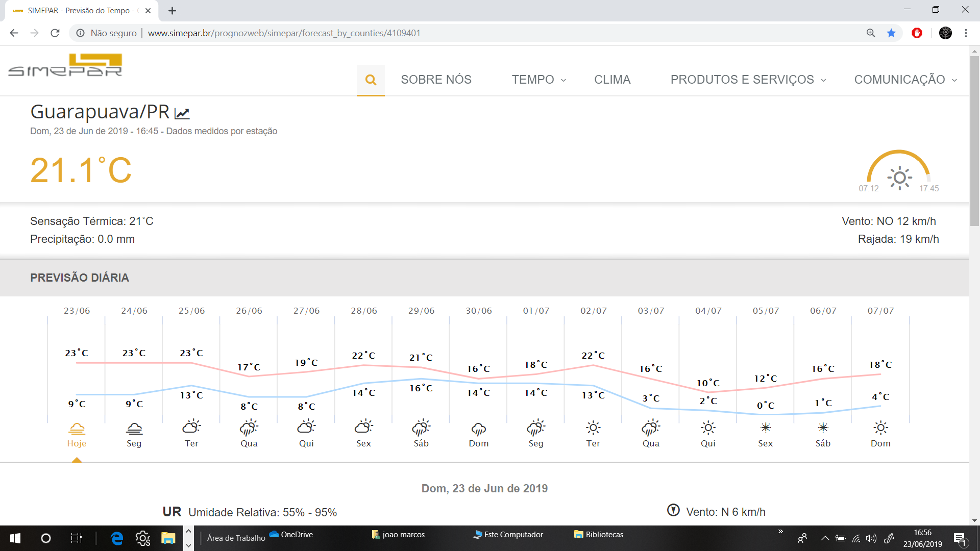Select Qui 04/07 sunny icon
This screenshot has height=551, width=980.
708,428
